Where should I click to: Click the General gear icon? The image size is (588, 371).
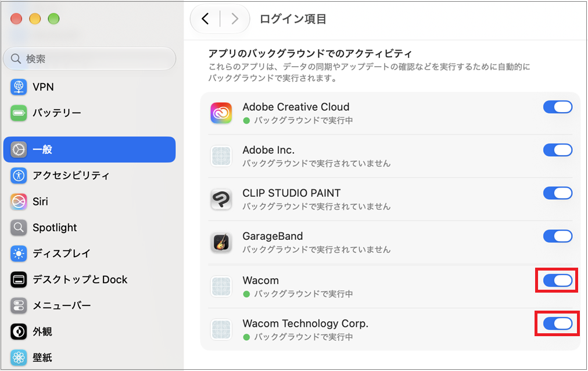click(19, 150)
